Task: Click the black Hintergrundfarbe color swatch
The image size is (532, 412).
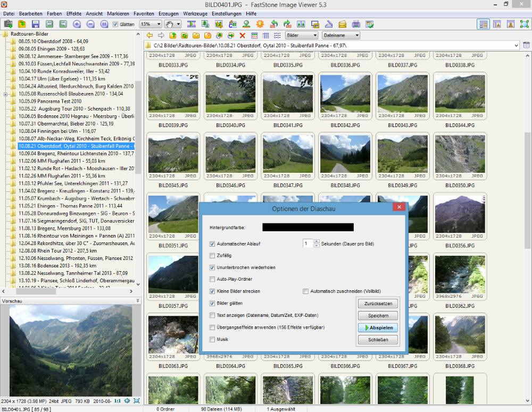Action: [307, 228]
